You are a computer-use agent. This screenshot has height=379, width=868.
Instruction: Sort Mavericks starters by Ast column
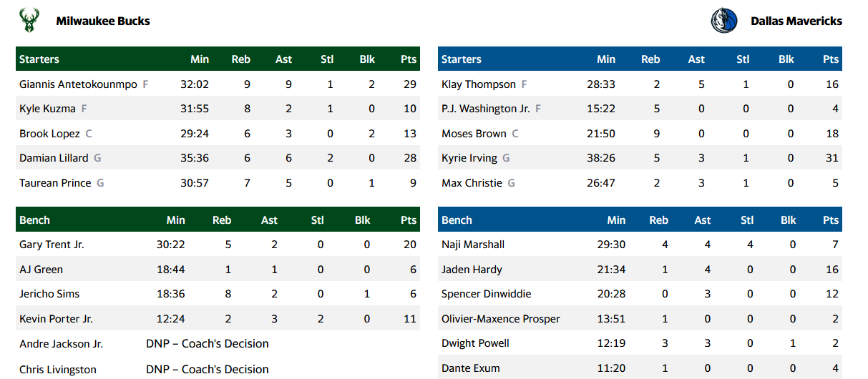pos(696,59)
